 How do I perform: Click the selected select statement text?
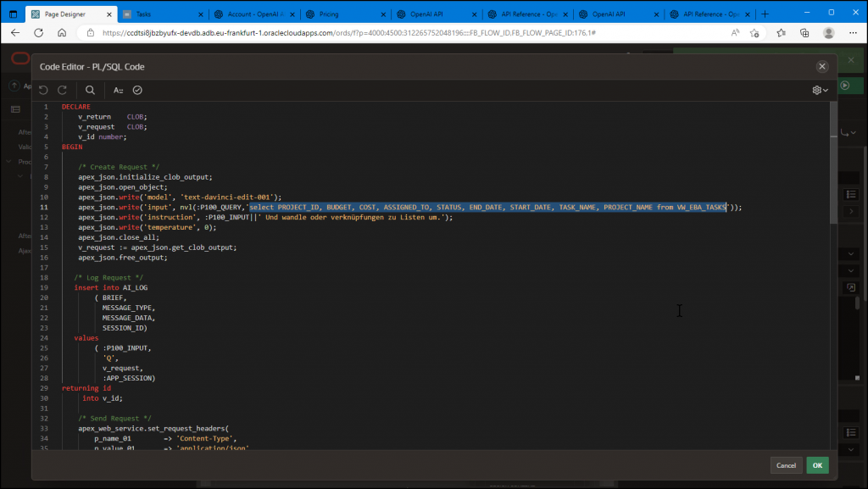coord(487,208)
